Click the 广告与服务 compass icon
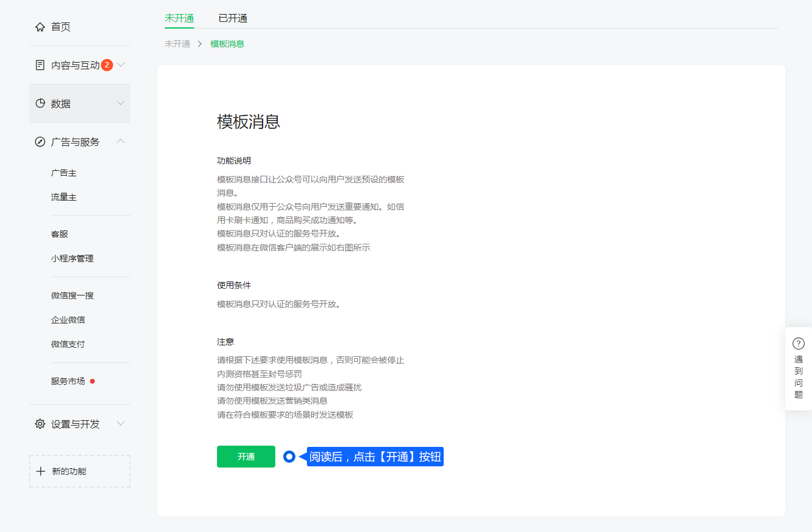This screenshot has height=532, width=812. coord(40,142)
